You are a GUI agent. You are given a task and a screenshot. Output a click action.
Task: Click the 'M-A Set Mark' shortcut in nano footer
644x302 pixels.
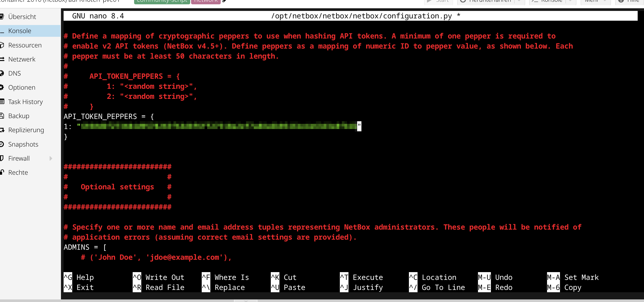(573, 277)
